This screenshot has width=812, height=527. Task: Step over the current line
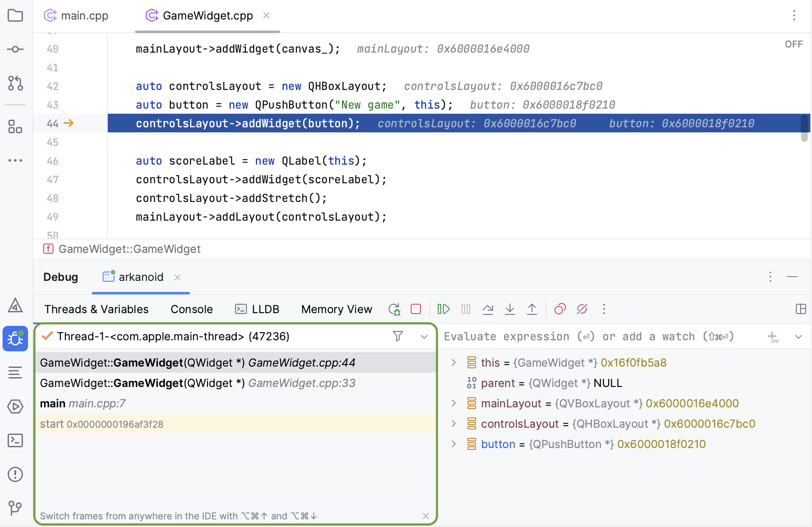tap(488, 309)
